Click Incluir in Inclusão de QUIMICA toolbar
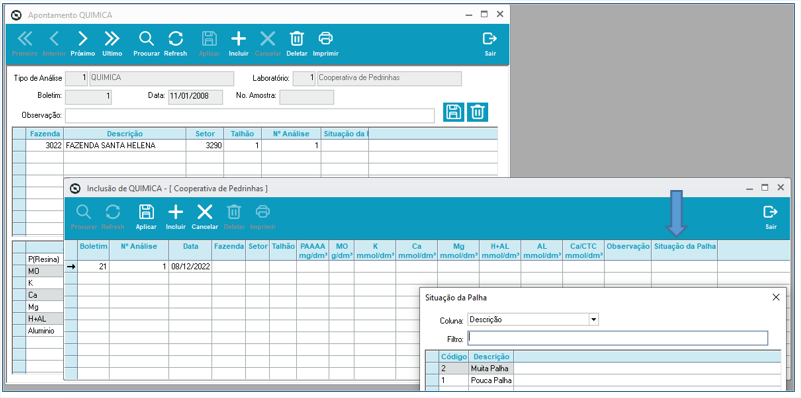The image size is (801, 398). point(175,217)
